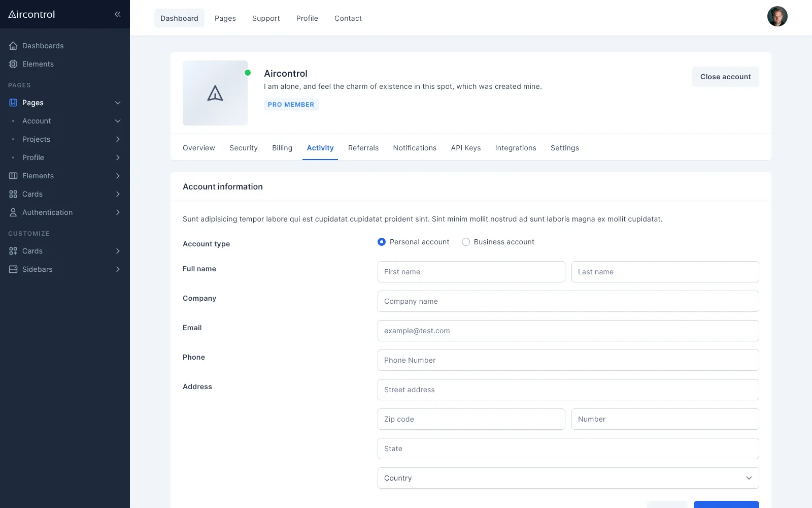This screenshot has height=508, width=812.
Task: Click the Company name input
Action: click(x=568, y=301)
